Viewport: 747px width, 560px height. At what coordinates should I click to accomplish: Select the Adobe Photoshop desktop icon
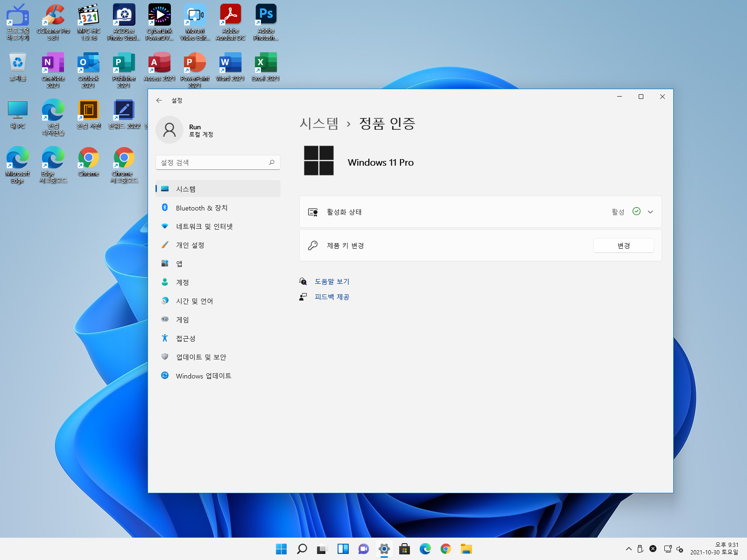click(266, 22)
